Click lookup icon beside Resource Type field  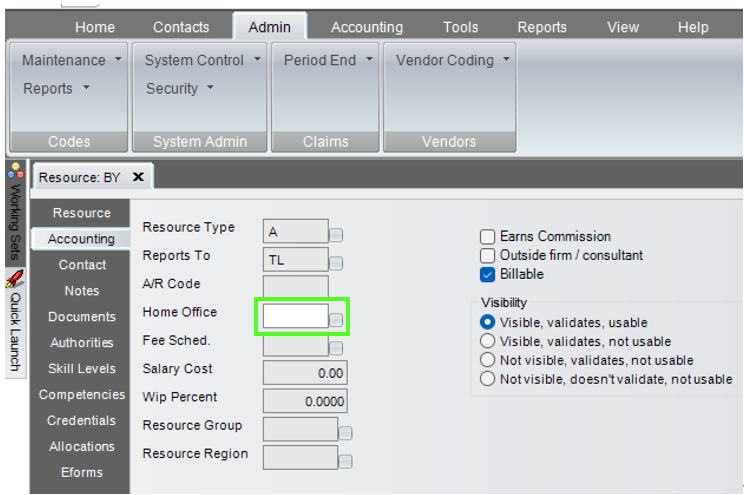(x=337, y=235)
